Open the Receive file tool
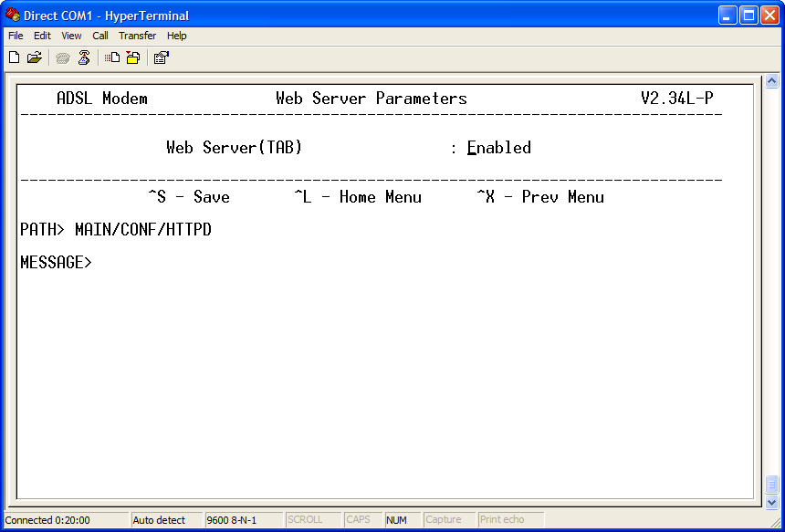The width and height of the screenshot is (785, 532). pyautogui.click(x=132, y=57)
